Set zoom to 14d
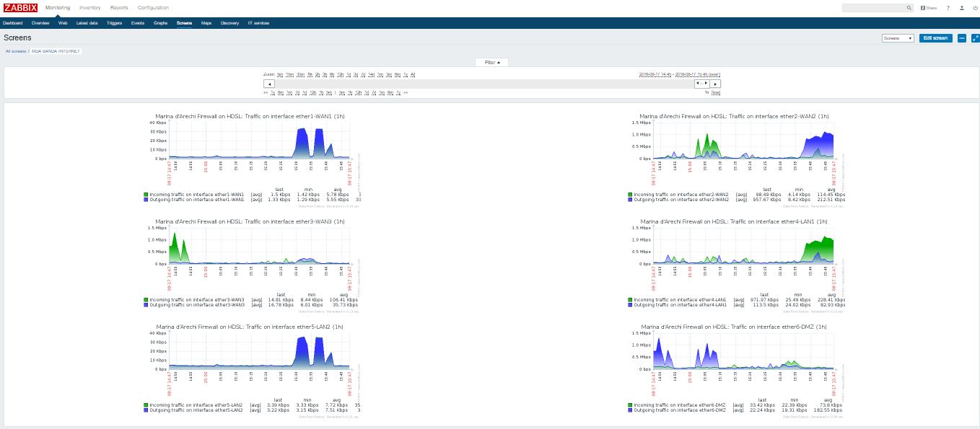This screenshot has width=980, height=429. coord(371,74)
